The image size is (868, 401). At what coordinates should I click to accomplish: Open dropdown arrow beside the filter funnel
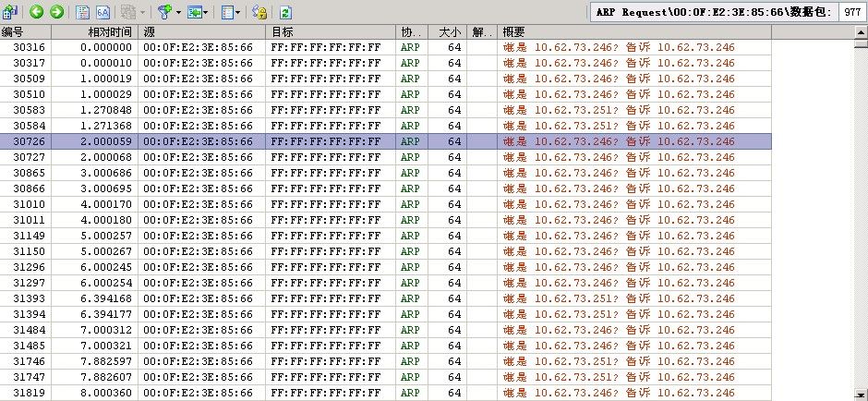(x=178, y=12)
